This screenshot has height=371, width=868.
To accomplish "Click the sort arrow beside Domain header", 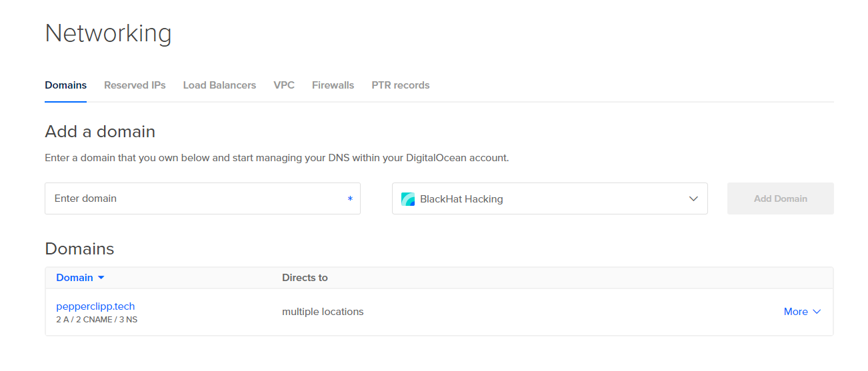I will pos(101,278).
